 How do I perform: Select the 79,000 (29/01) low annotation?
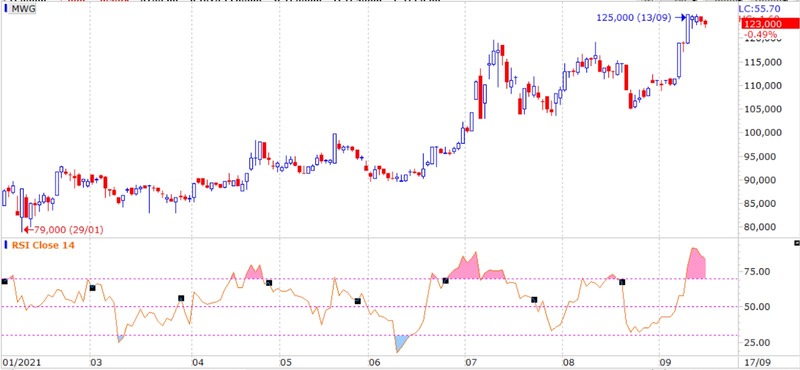tap(68, 230)
